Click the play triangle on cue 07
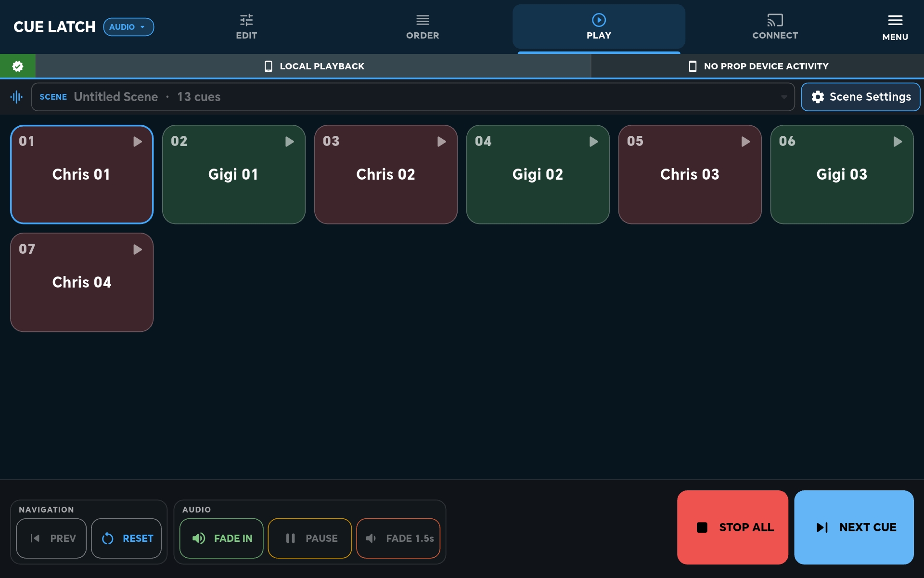This screenshot has width=924, height=578. pos(138,250)
